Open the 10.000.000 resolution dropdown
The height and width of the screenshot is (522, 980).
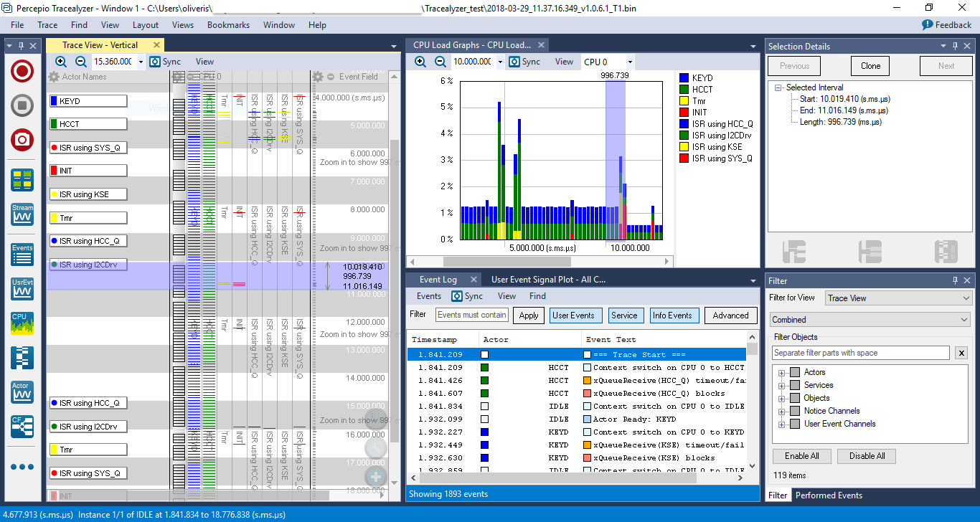500,62
